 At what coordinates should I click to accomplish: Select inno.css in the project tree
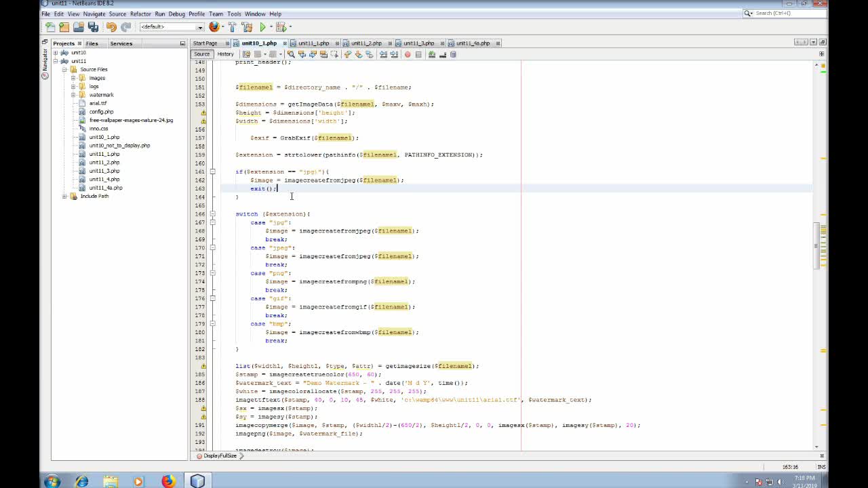[98, 129]
